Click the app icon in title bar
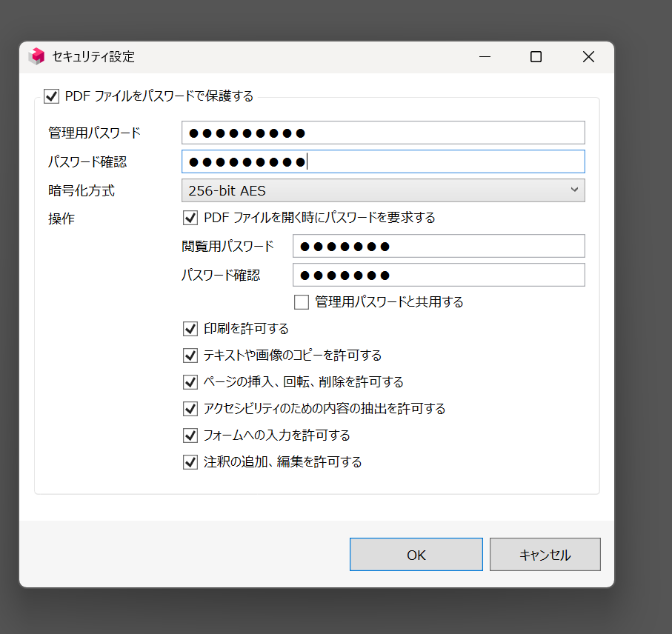This screenshot has width=672, height=634. (36, 57)
